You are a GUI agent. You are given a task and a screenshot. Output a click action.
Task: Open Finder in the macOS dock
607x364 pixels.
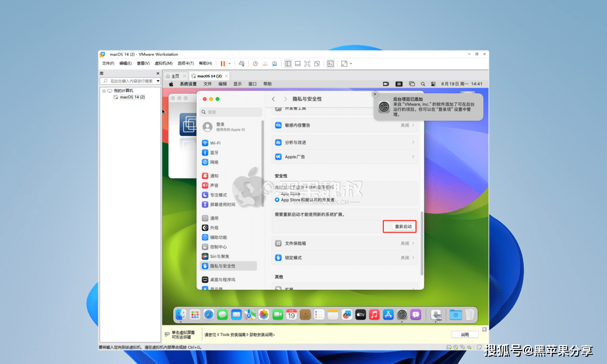click(x=181, y=315)
